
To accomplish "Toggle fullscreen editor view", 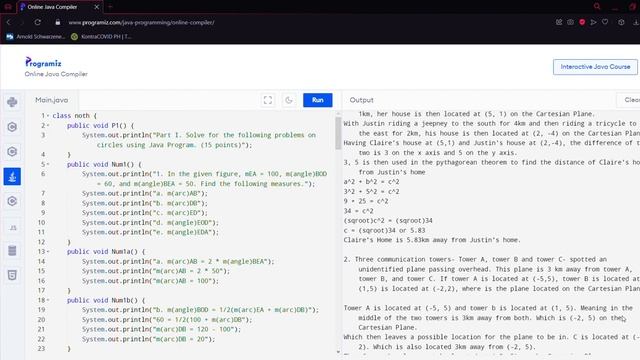I will [x=268, y=100].
